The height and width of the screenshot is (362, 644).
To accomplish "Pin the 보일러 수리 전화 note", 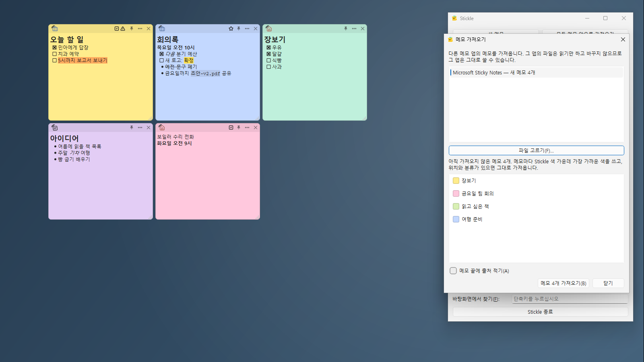I will (x=239, y=128).
